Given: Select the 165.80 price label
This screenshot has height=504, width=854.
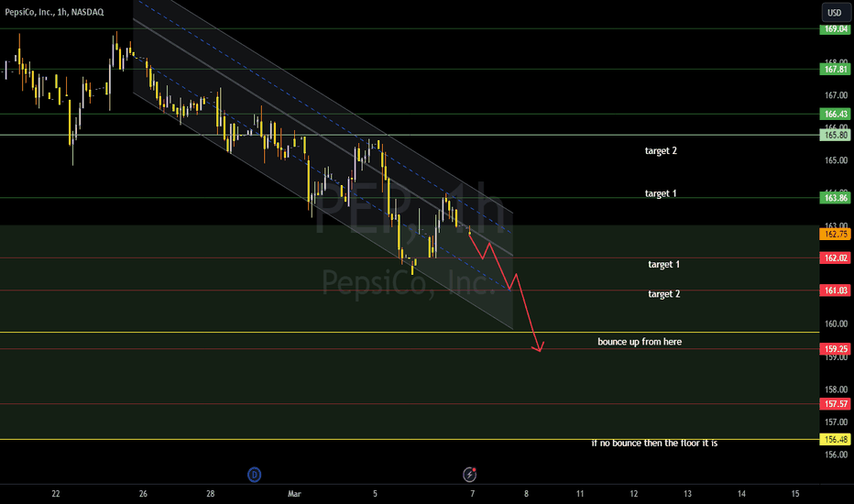Looking at the screenshot, I should coord(835,135).
